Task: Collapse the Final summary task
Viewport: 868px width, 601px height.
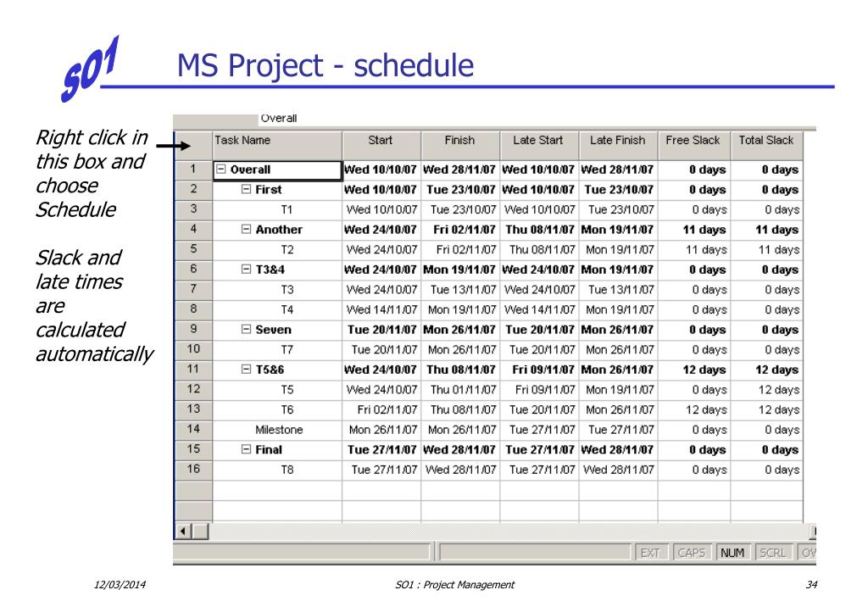Action: 247,449
